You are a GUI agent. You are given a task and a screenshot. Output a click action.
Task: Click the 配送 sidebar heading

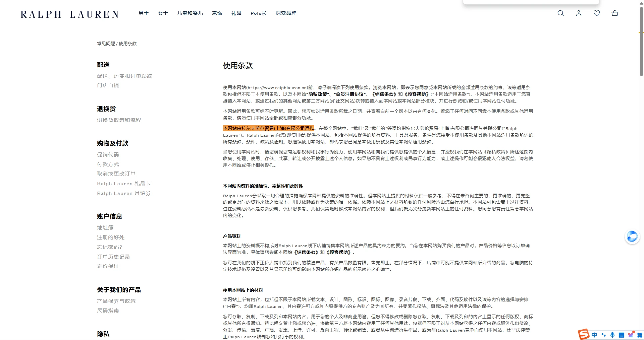pyautogui.click(x=103, y=65)
